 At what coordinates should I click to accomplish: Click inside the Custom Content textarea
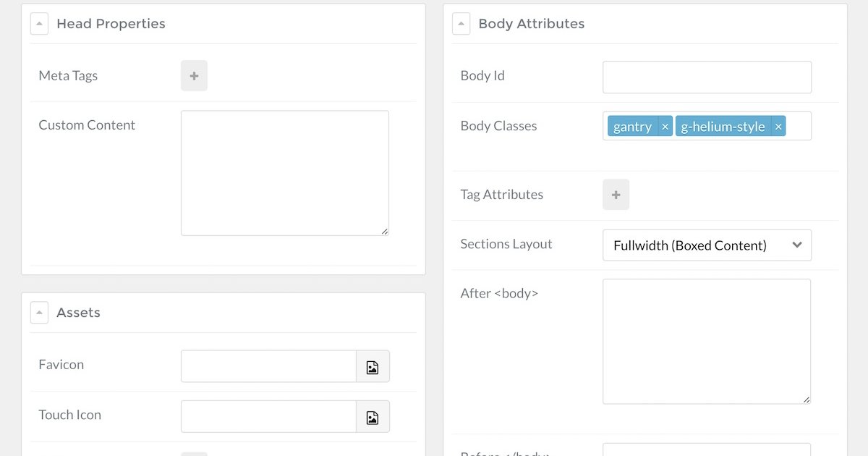tap(284, 172)
